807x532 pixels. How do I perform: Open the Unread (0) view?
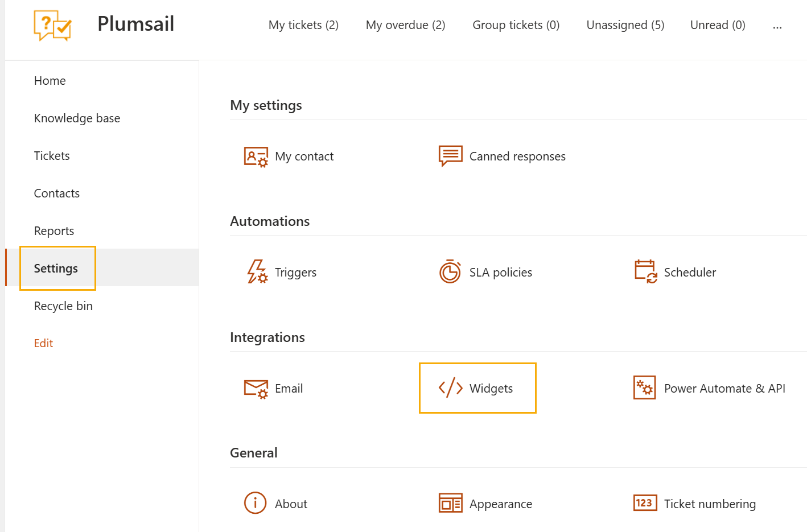[x=718, y=25]
